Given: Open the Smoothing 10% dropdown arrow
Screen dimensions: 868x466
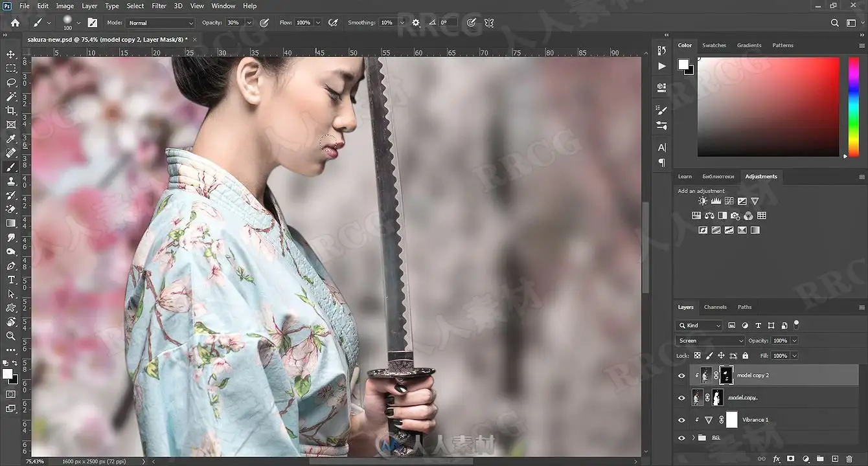Looking at the screenshot, I should [402, 23].
